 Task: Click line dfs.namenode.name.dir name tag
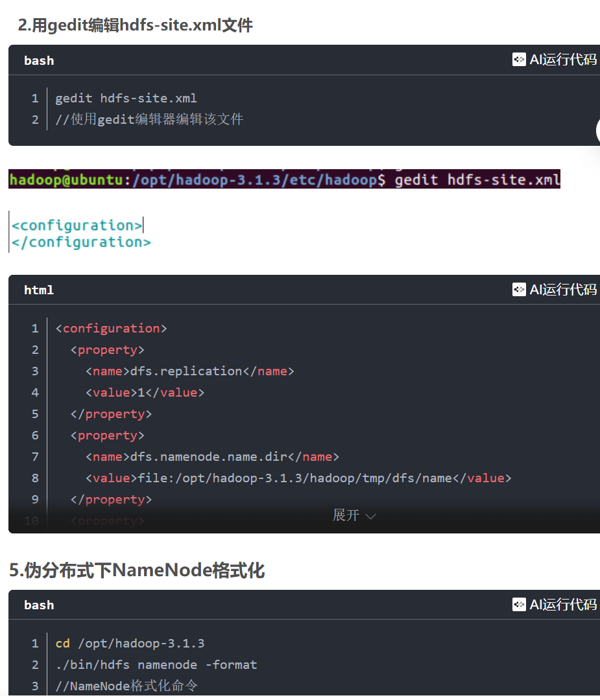[x=212, y=457]
